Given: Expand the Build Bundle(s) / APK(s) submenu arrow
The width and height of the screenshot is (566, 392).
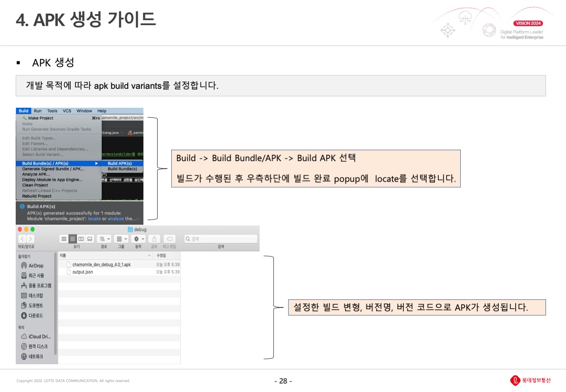Looking at the screenshot, I should coord(96,163).
